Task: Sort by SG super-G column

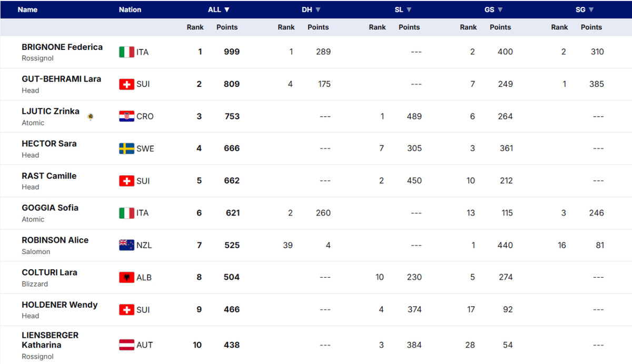Action: point(585,9)
